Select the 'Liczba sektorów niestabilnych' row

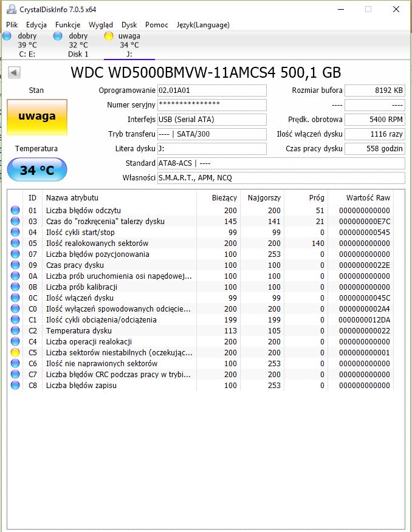pyautogui.click(x=201, y=352)
